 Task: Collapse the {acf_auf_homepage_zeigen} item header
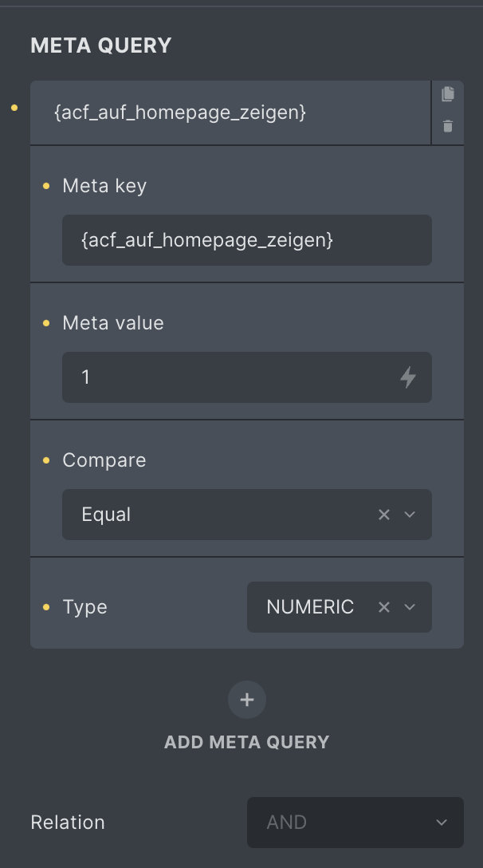[230, 112]
